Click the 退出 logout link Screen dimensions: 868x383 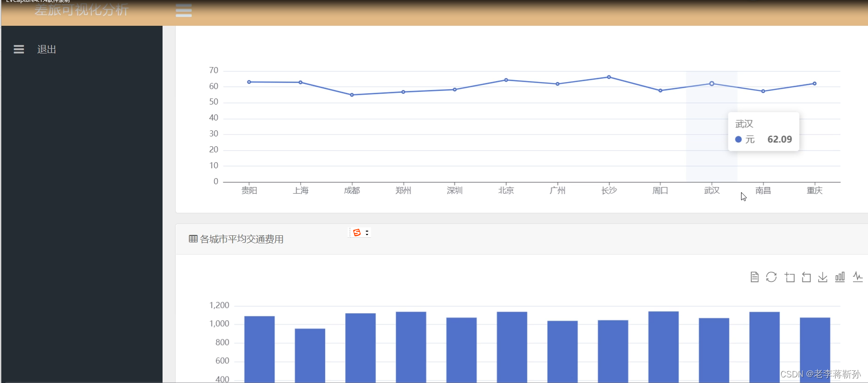coord(47,49)
